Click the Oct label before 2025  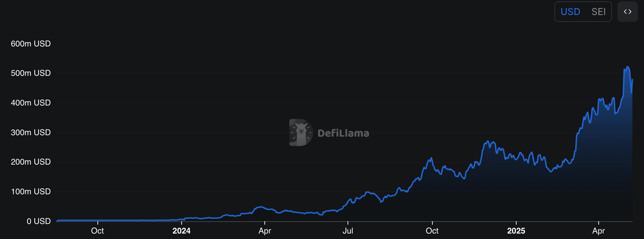click(x=432, y=231)
